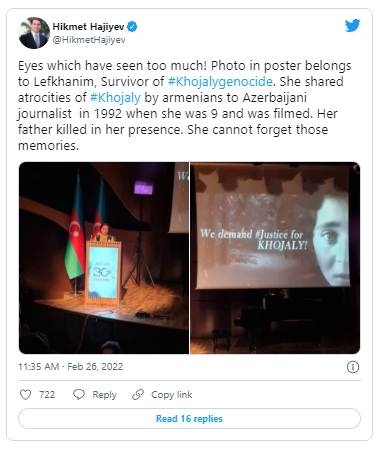Open the Twitter bird logo
382x454 pixels.
click(x=352, y=26)
